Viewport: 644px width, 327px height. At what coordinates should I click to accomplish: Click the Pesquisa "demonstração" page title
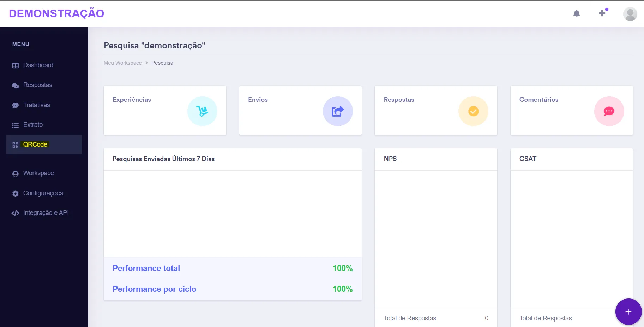point(155,45)
